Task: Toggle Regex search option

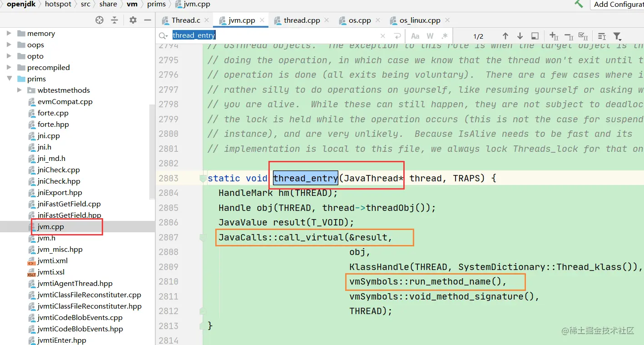Action: click(x=445, y=36)
